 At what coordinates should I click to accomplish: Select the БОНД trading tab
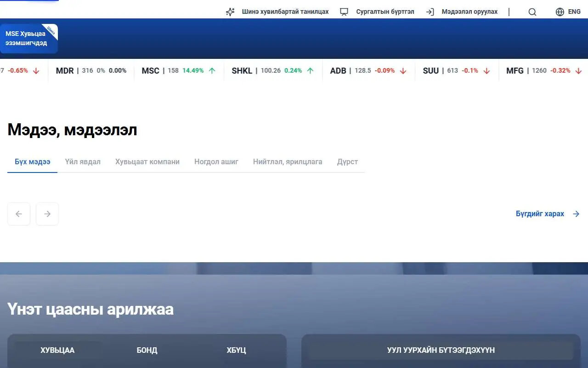click(147, 351)
